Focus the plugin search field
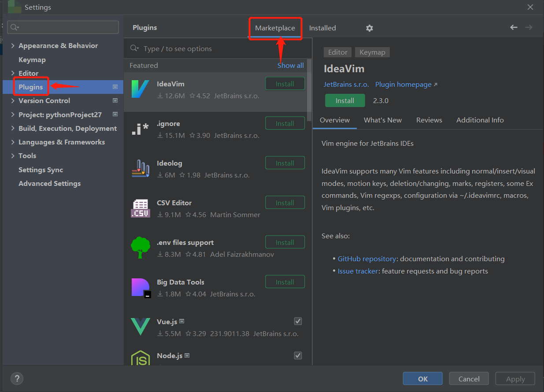This screenshot has height=392, width=544. (218, 48)
